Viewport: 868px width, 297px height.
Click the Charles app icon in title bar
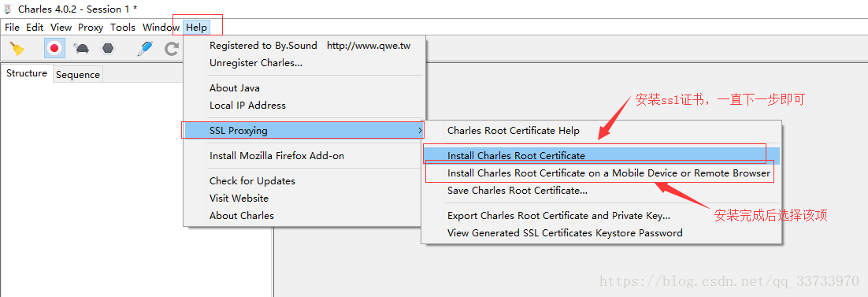pyautogui.click(x=8, y=9)
